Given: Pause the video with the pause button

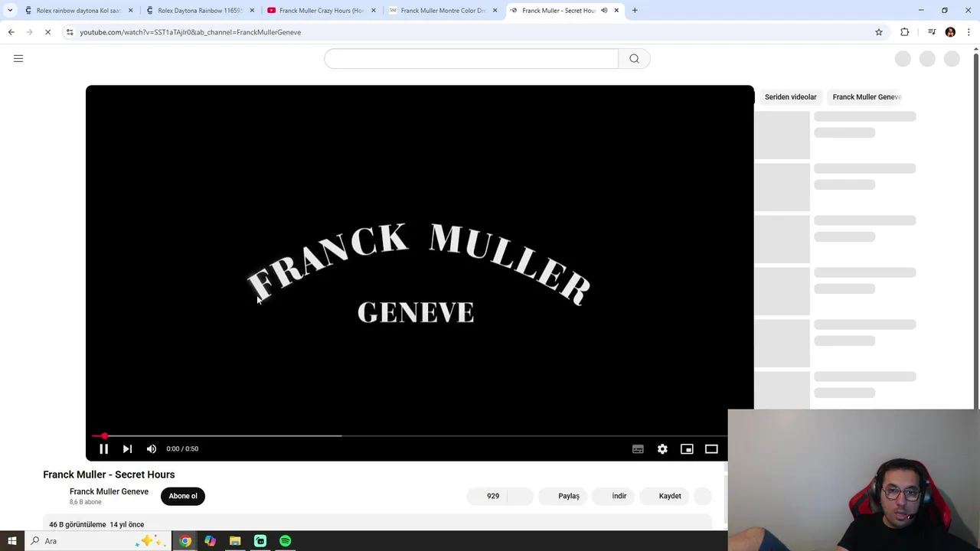Looking at the screenshot, I should click(103, 449).
